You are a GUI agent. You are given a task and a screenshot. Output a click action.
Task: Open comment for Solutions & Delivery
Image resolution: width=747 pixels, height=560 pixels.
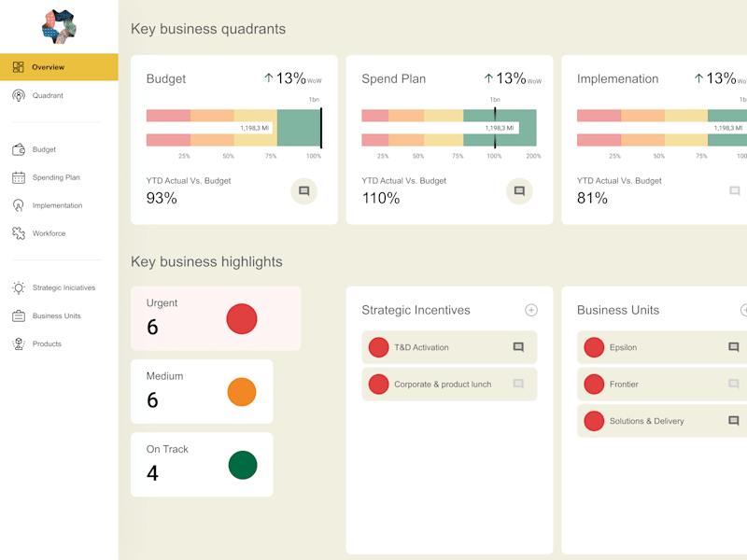[734, 421]
